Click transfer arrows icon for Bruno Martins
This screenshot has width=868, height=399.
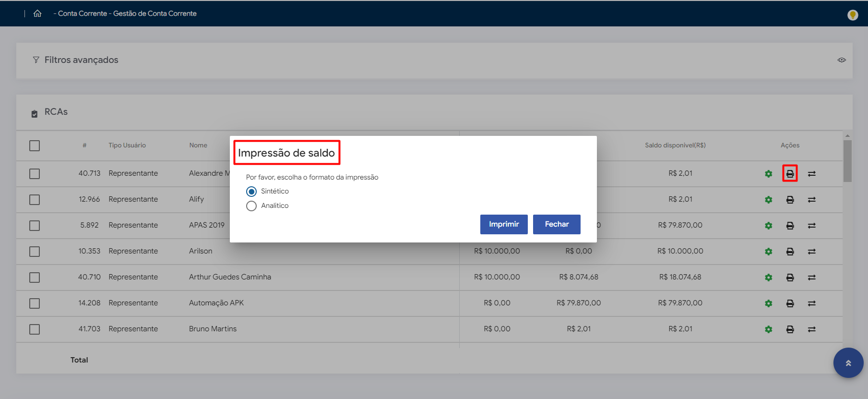(811, 329)
